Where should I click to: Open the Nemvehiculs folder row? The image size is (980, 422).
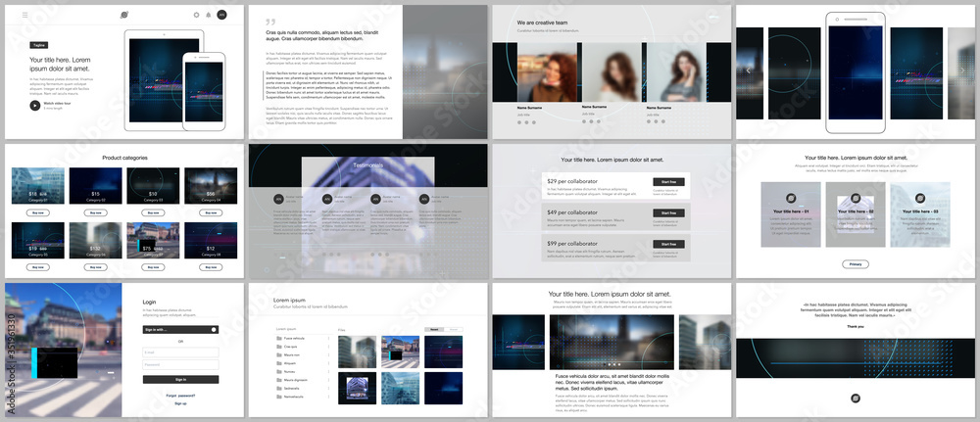pyautogui.click(x=303, y=397)
